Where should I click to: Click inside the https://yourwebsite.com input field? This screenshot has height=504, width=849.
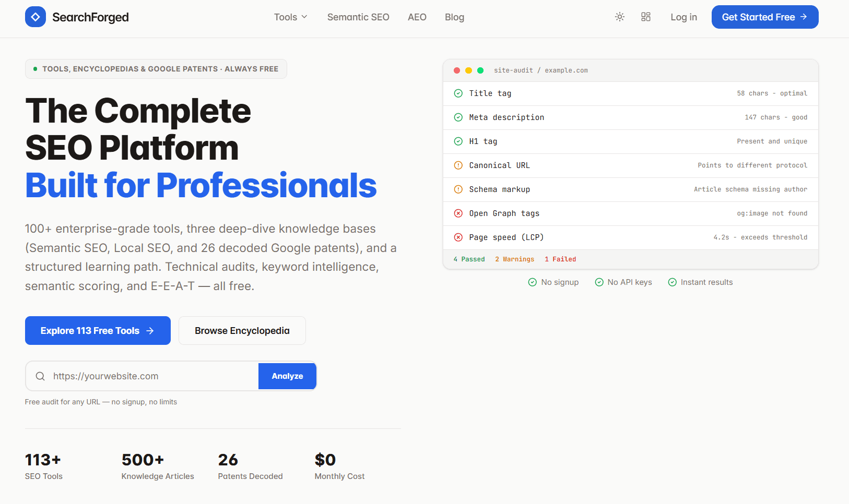(x=146, y=376)
